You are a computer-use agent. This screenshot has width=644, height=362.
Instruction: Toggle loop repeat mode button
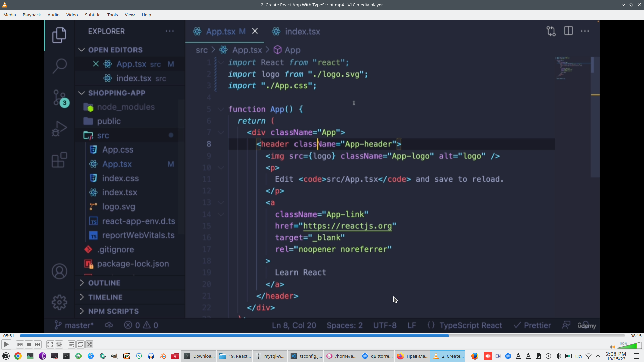80,344
